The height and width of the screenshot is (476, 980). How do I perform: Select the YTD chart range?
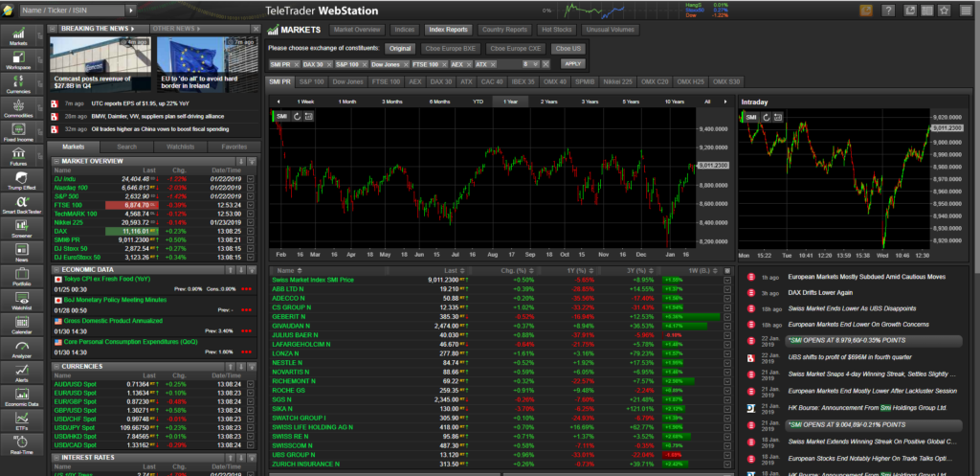point(479,102)
